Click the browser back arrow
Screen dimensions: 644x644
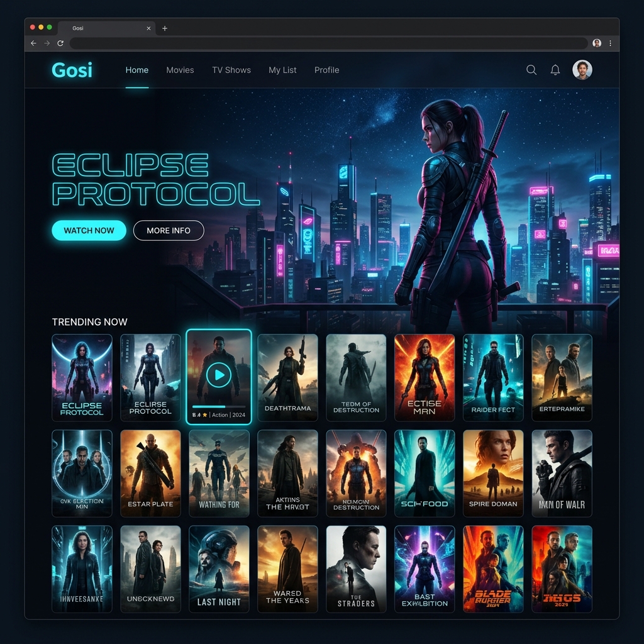coord(34,43)
